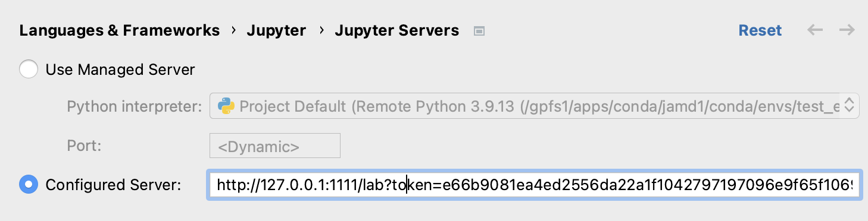Open Languages & Frameworks in the breadcrumb
Viewport: 868px width, 221px height.
tap(120, 30)
